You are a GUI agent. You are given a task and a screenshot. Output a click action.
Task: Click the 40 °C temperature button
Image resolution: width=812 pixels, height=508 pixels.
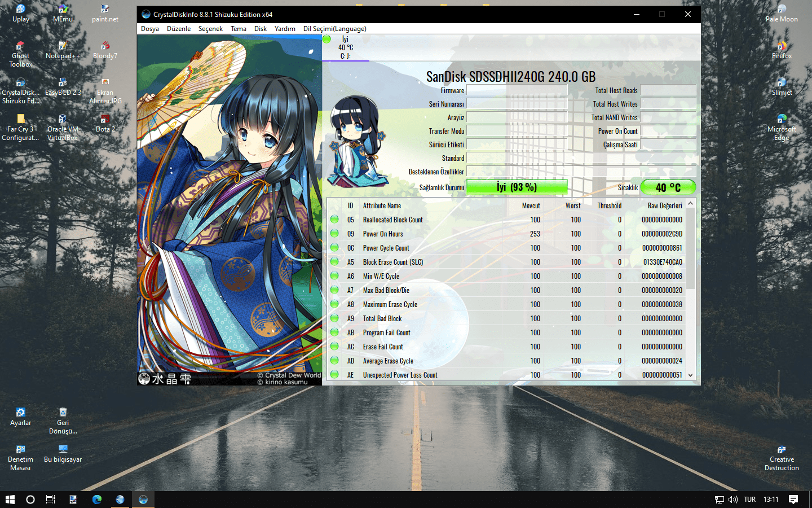pyautogui.click(x=668, y=187)
